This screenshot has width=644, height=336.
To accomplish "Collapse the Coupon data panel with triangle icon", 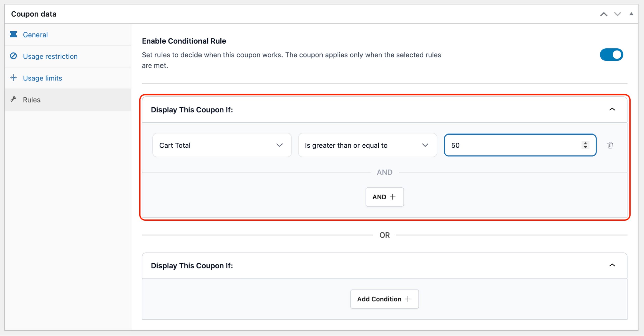I will (x=632, y=14).
